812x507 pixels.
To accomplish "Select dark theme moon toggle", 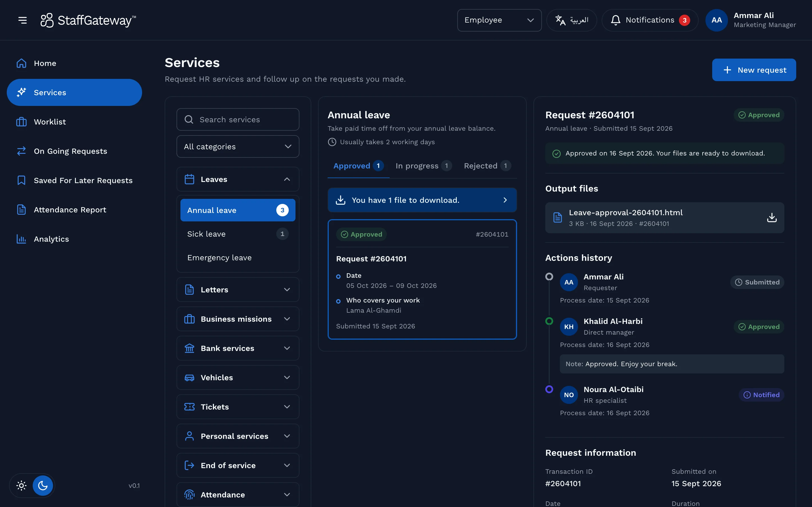I will [43, 485].
